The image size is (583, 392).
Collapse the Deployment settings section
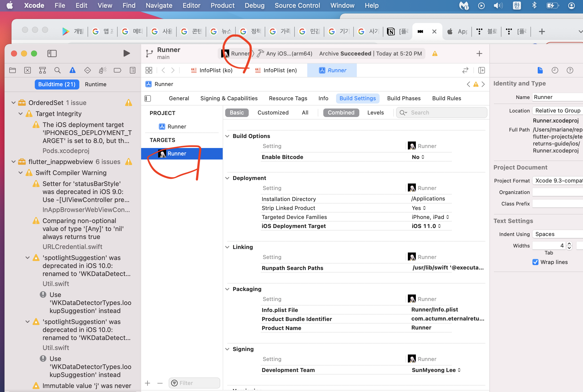pyautogui.click(x=227, y=178)
